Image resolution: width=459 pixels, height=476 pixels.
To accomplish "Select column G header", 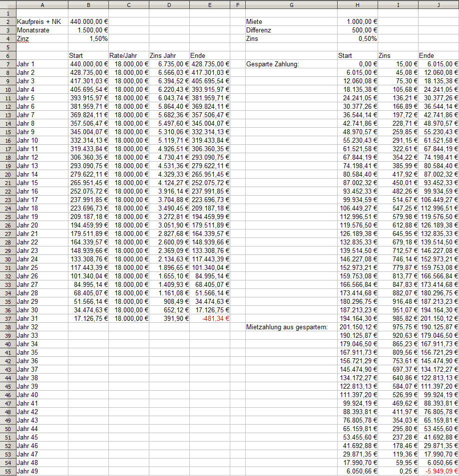I will (292, 5).
